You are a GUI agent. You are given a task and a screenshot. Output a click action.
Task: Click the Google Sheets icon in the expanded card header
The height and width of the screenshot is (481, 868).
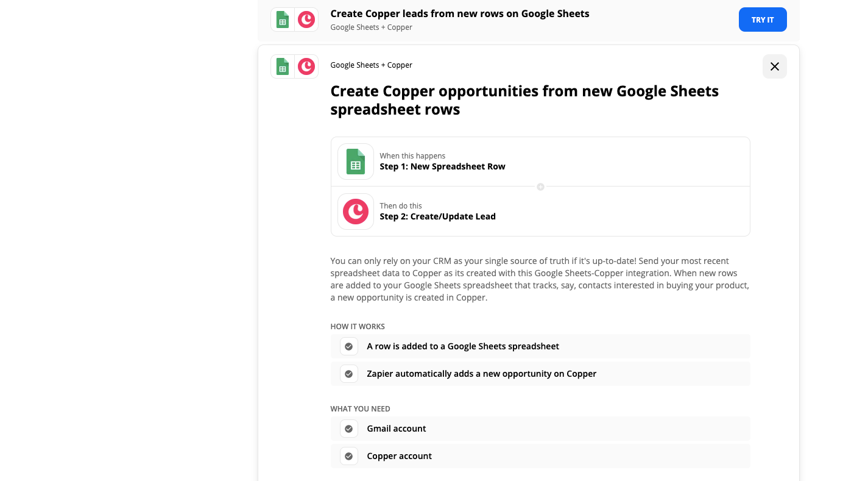click(x=283, y=66)
